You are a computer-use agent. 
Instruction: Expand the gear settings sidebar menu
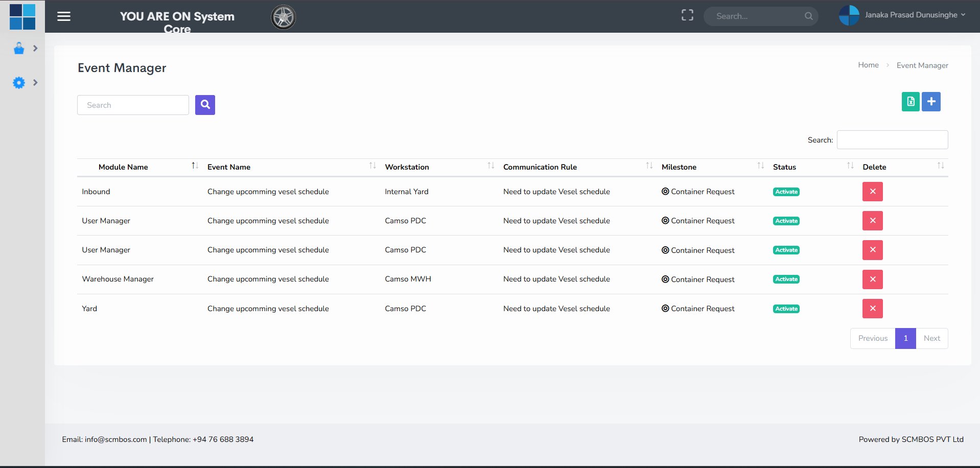click(25, 83)
